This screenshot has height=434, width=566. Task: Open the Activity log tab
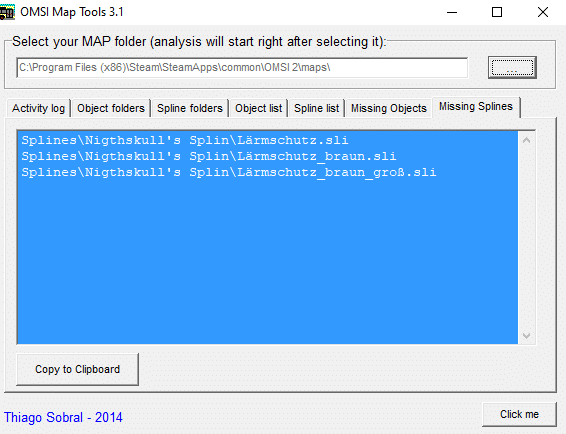[x=38, y=108]
